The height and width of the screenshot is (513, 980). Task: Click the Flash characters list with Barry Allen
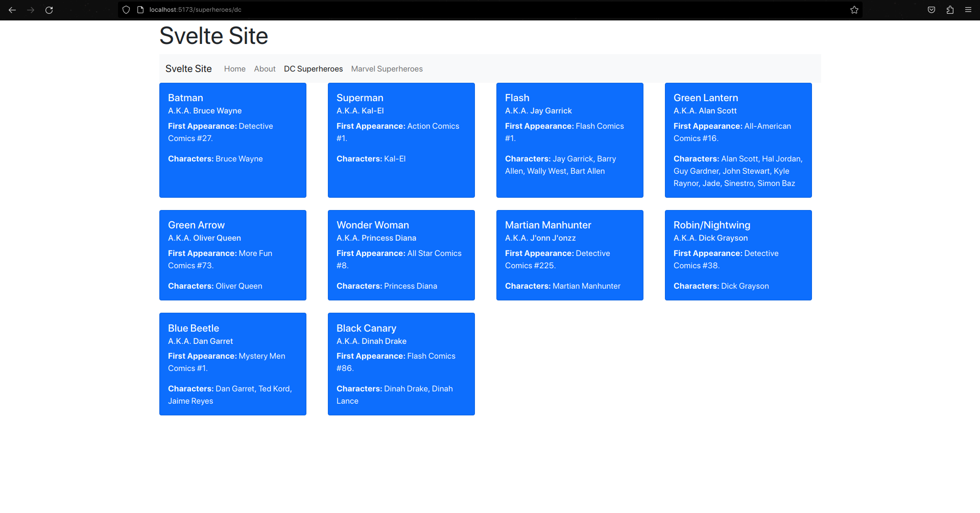pos(561,165)
